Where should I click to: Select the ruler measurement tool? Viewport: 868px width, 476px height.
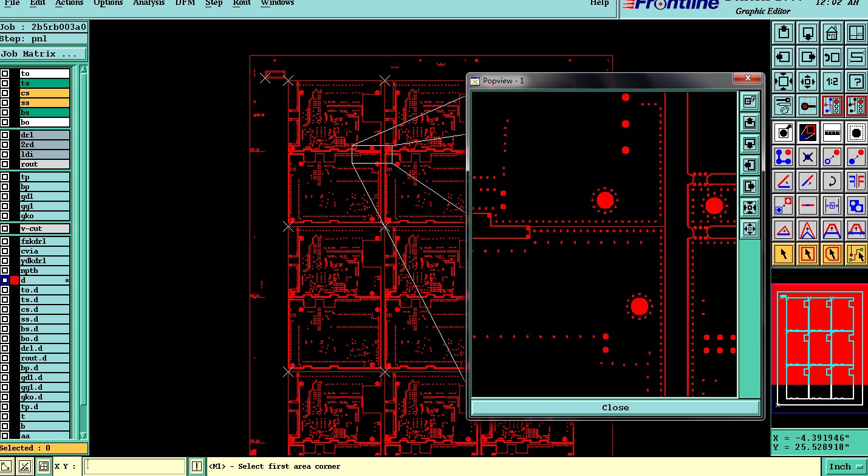[x=832, y=132]
